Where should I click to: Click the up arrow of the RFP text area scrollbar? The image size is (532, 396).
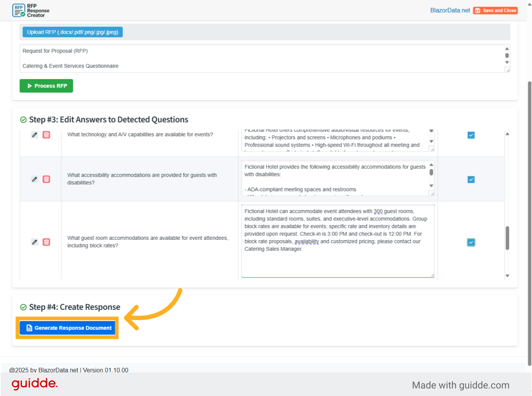(x=507, y=49)
